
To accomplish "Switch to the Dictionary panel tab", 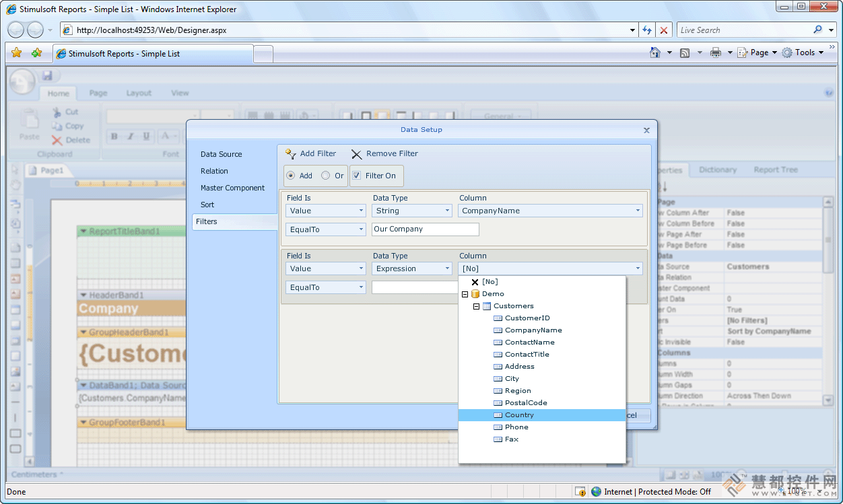I will point(718,170).
